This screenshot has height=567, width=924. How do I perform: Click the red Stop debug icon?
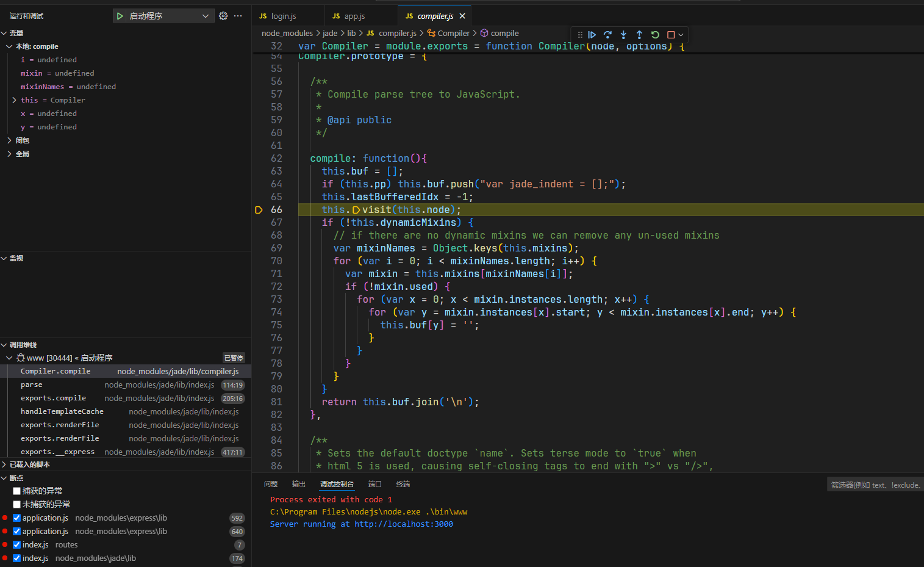pos(671,35)
